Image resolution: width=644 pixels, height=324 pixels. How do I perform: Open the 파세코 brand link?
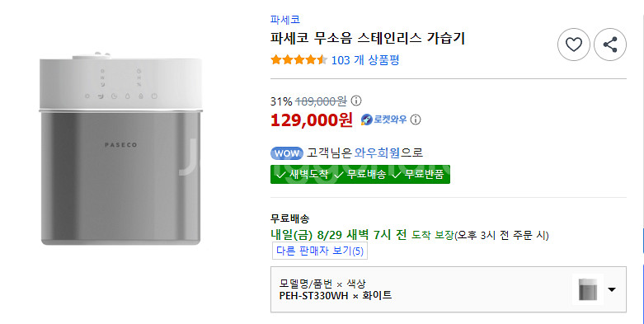[285, 19]
